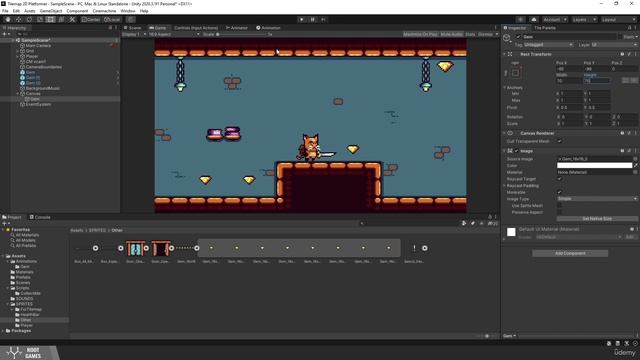Image resolution: width=640 pixels, height=360 pixels.
Task: Select the Transform tool in toolbar
Action: [61, 19]
